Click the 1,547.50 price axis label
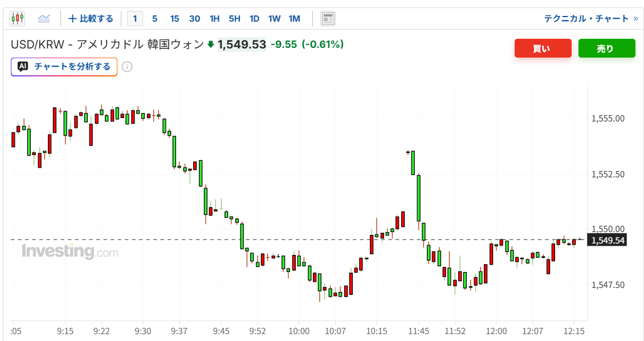Viewport: 644px width, 341px height. (608, 285)
